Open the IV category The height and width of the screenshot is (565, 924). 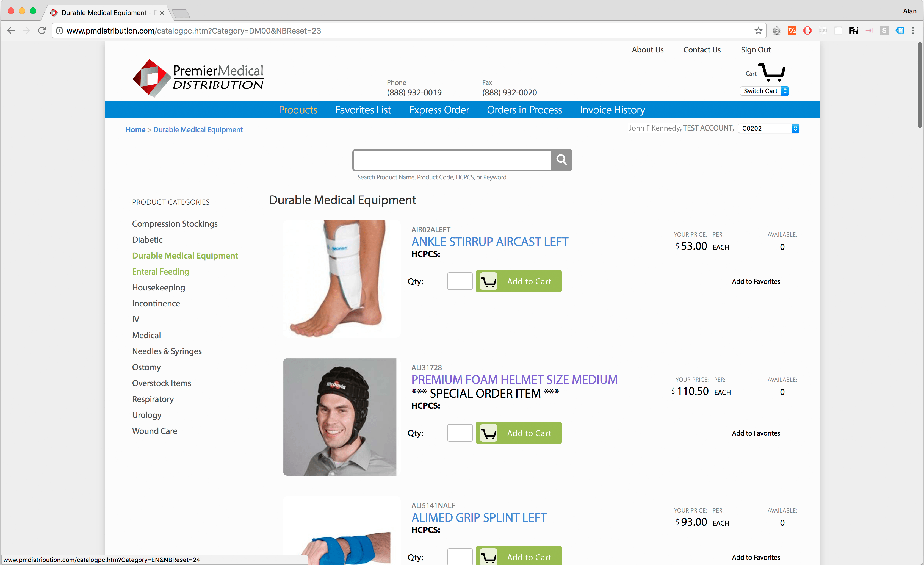tap(136, 319)
